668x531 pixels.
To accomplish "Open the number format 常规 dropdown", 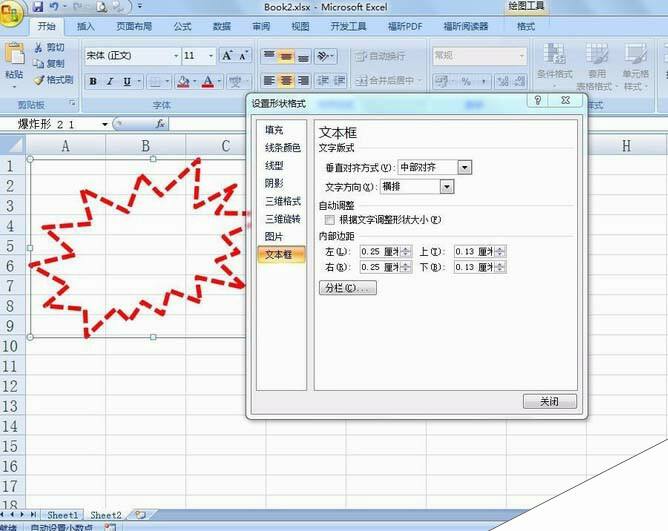I will (x=521, y=56).
